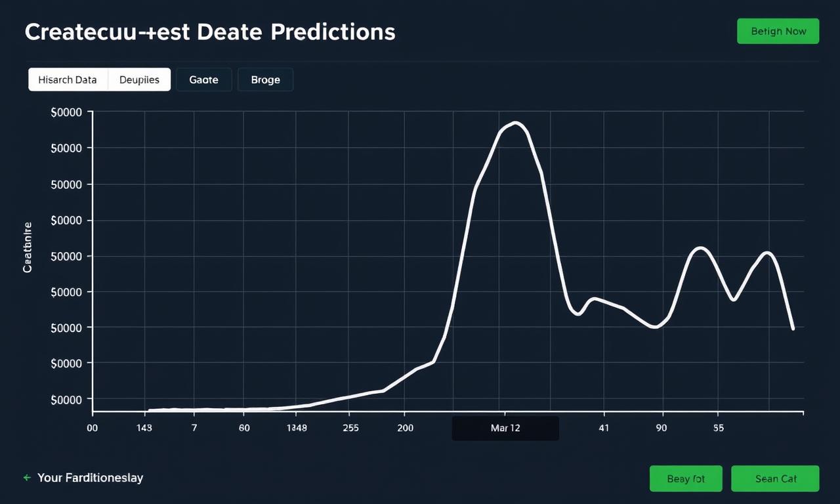The image size is (840, 504).
Task: Click the Sean Cat button
Action: tap(775, 478)
